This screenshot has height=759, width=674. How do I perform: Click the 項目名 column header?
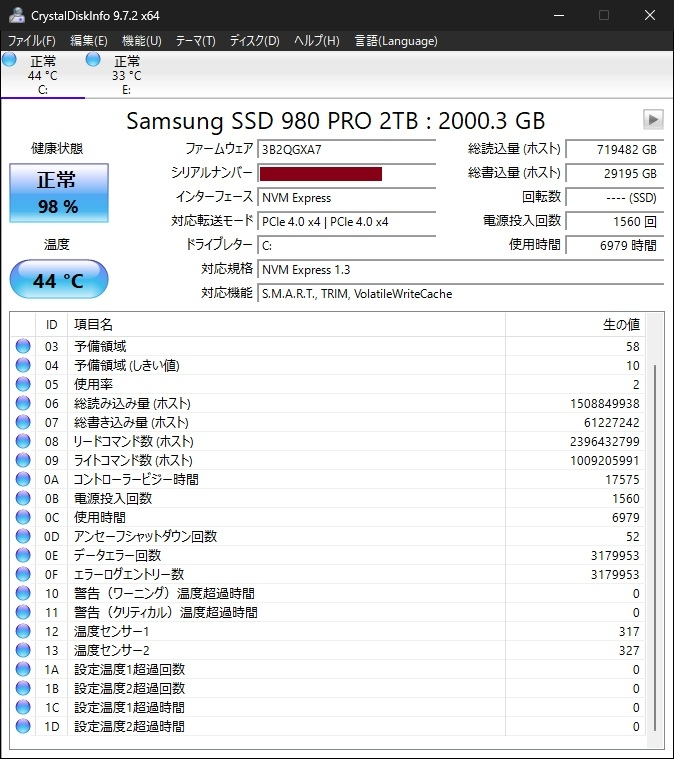pos(94,325)
